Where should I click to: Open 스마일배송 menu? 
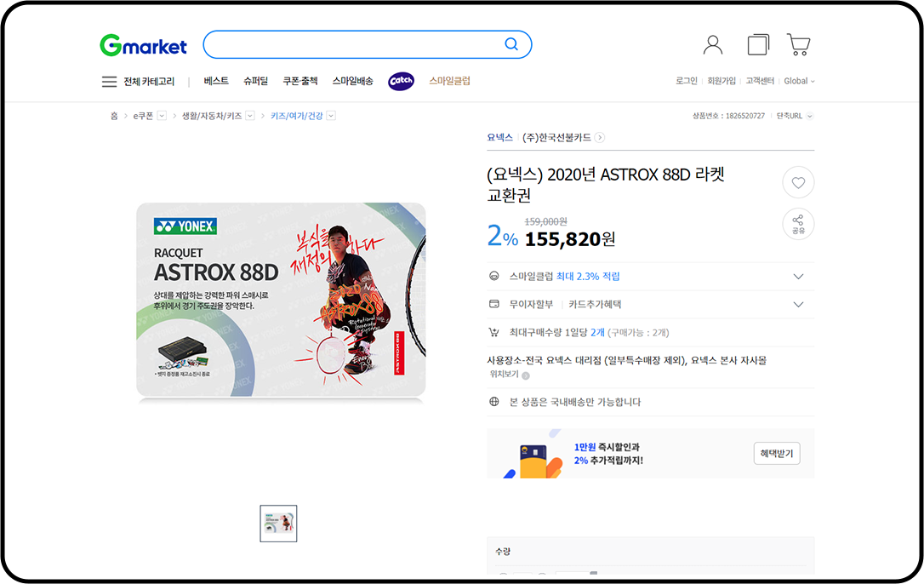(352, 81)
